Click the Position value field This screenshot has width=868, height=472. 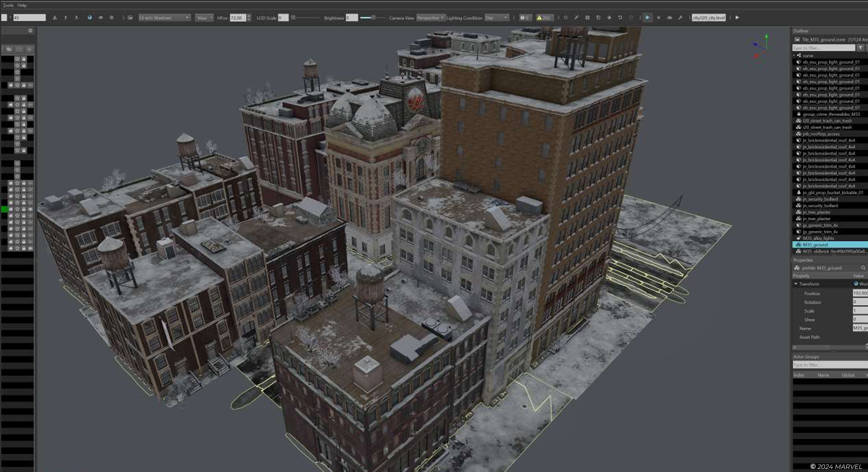pos(861,293)
